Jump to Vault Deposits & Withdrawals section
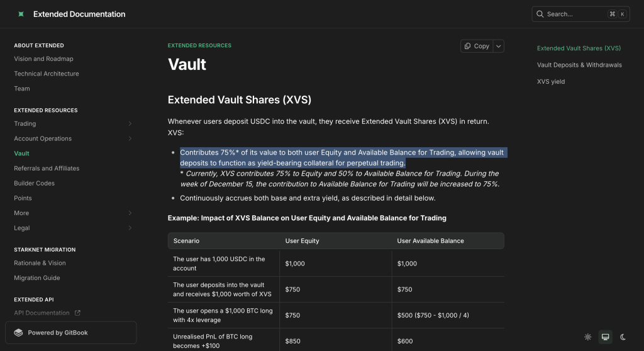 point(579,65)
